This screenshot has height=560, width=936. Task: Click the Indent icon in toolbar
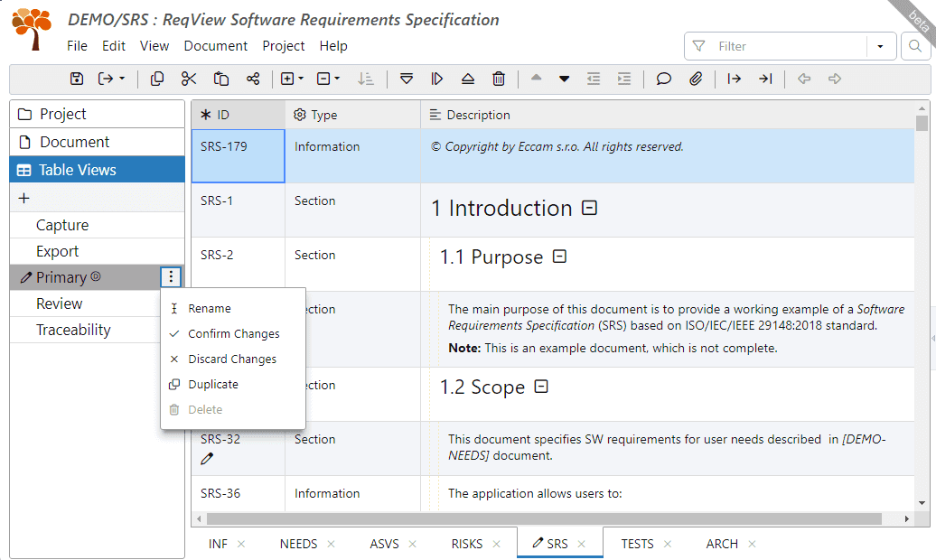[624, 79]
